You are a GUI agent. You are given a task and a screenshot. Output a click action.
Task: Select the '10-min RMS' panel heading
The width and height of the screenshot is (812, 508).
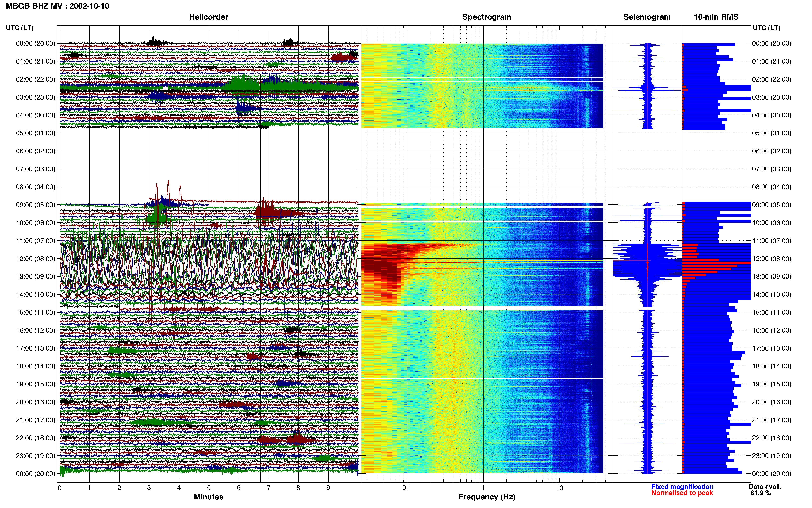coord(716,17)
